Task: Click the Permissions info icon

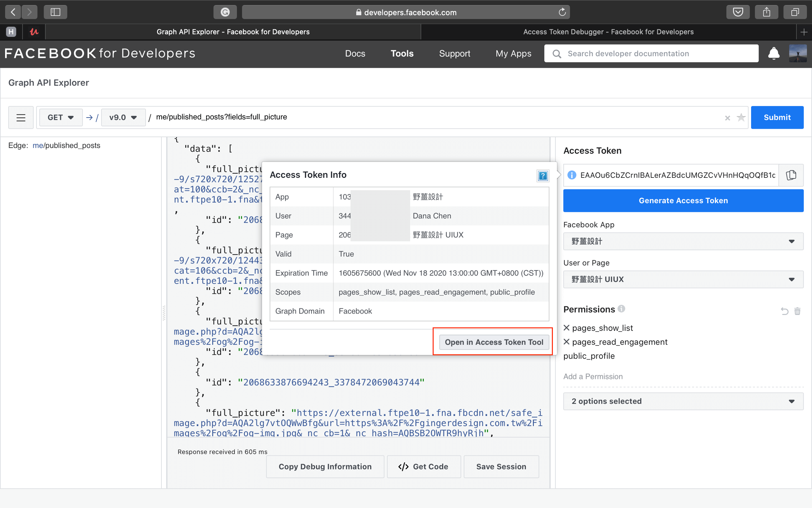Action: point(621,309)
